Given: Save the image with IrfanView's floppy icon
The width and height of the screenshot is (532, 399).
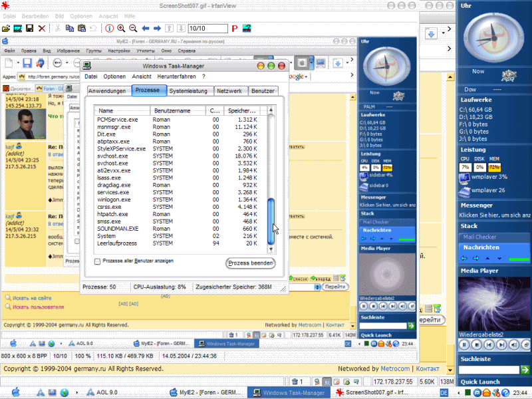Looking at the screenshot, I should [29, 29].
